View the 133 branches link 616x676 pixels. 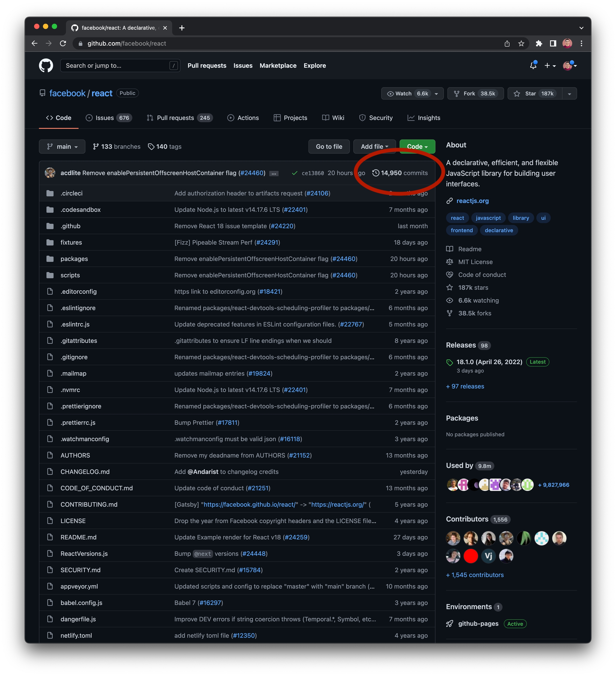pos(117,147)
